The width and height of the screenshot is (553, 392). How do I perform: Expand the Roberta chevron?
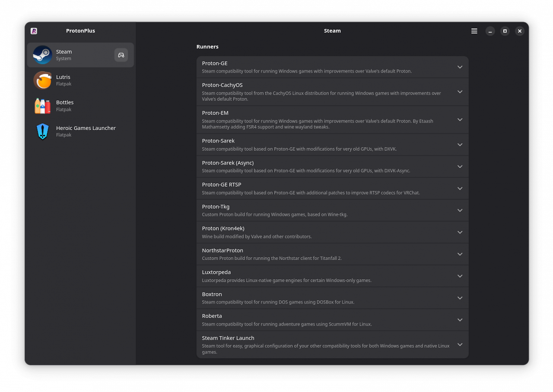click(x=460, y=320)
